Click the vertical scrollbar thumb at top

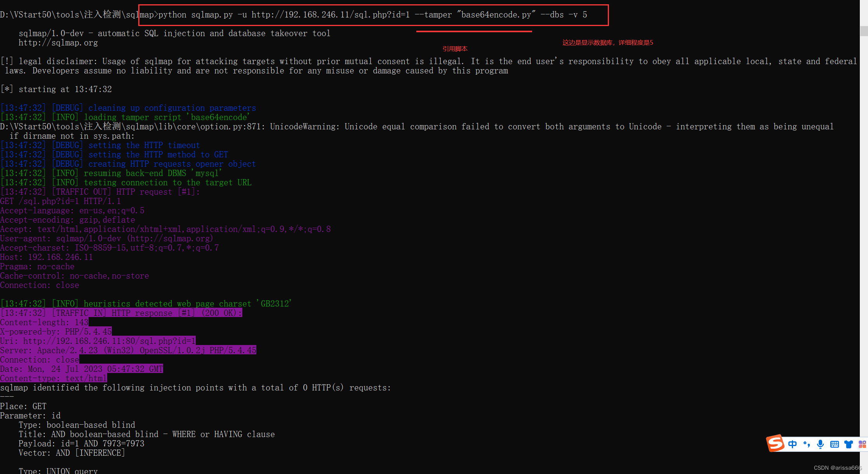[x=864, y=31]
